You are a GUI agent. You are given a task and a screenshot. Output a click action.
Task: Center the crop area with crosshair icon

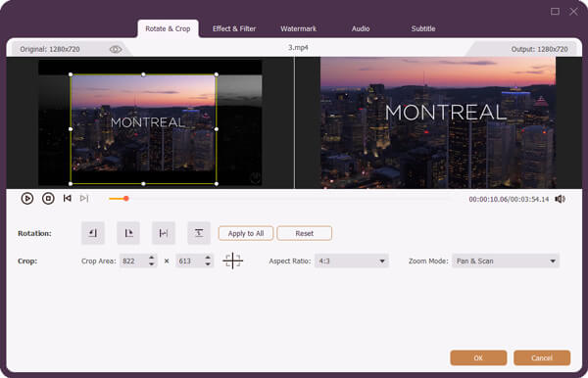coord(233,260)
